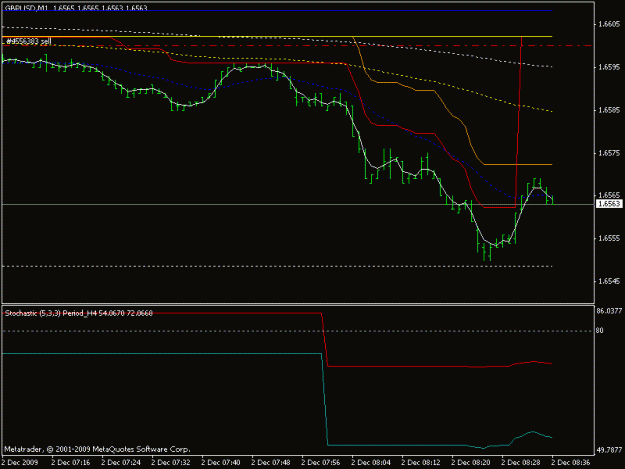Click the 1.6575 price axis label
The image size is (625, 469).
609,153
